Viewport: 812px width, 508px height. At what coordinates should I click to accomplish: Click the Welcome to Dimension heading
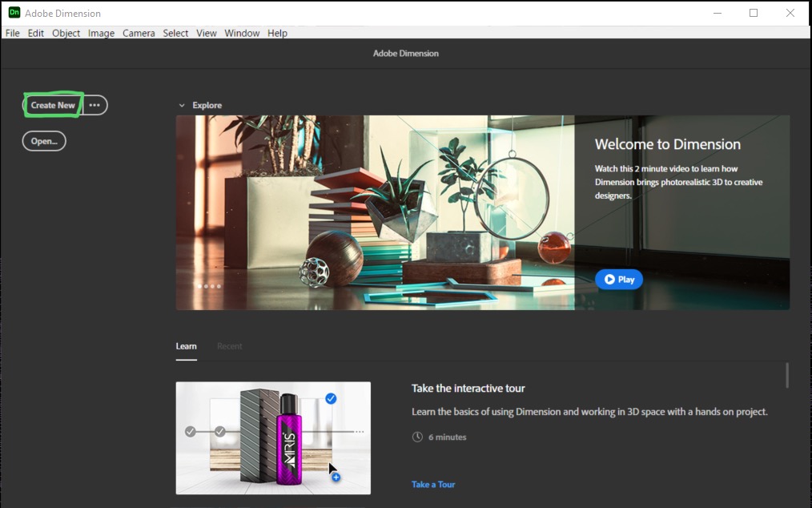coord(668,144)
